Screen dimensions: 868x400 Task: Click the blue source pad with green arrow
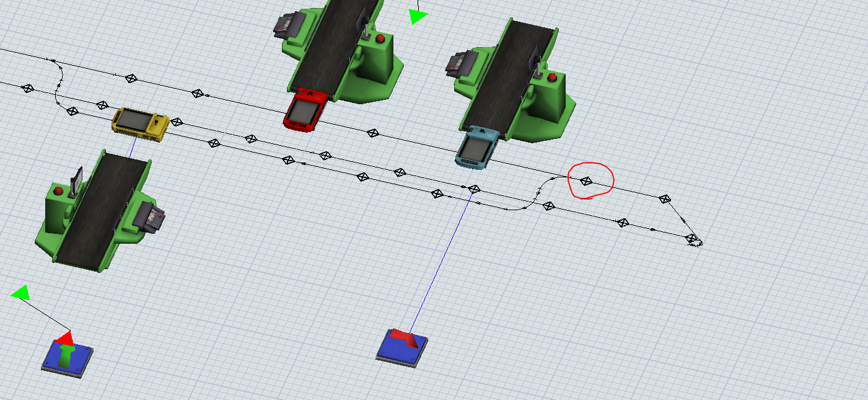(67, 358)
